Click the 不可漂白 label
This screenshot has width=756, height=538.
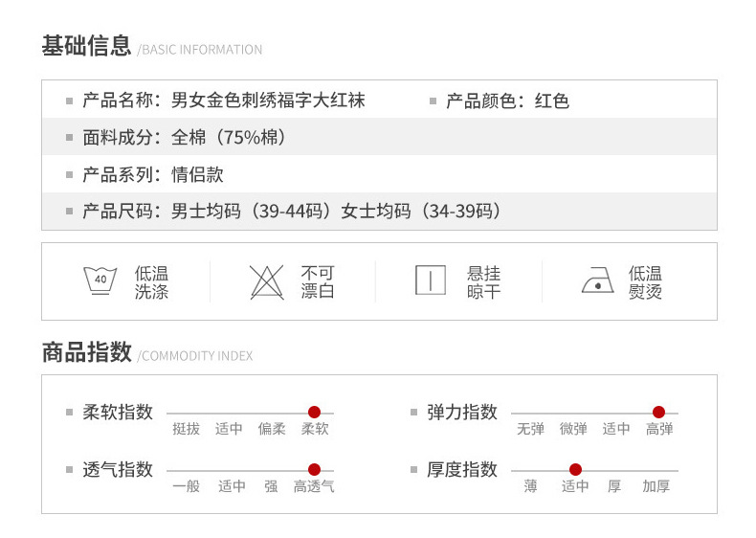pos(318,282)
